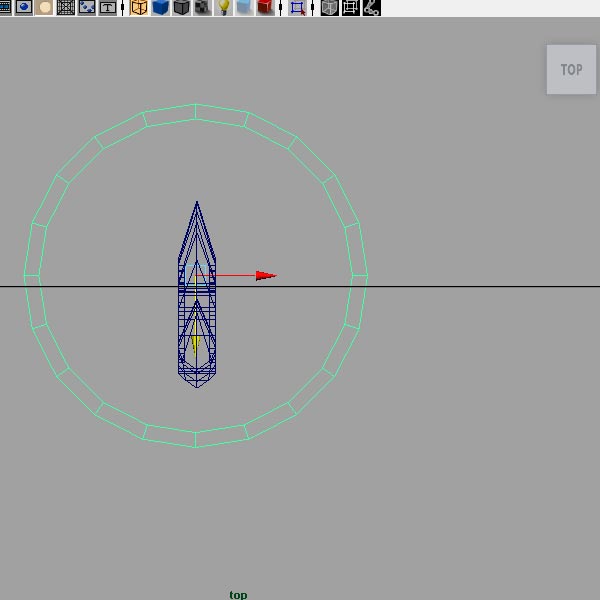Screen dimensions: 600x600
Task: Select the cyan center manipulator square
Action: pyautogui.click(x=196, y=275)
